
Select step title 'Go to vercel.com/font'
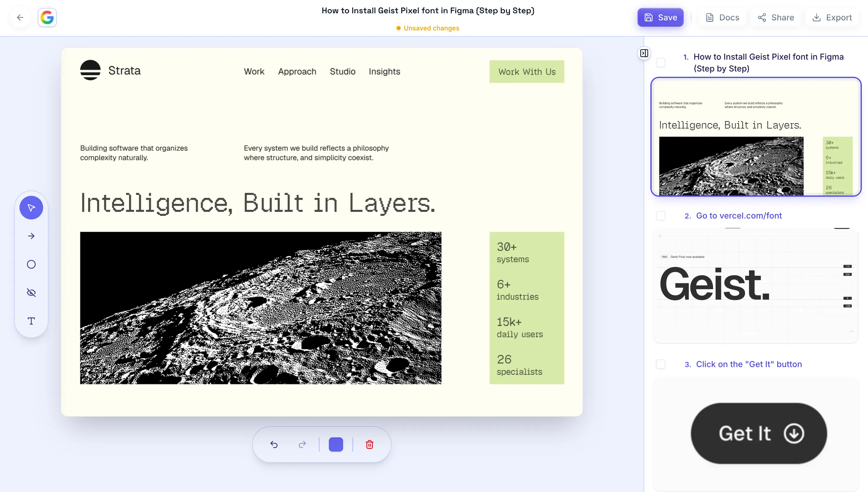(x=739, y=216)
